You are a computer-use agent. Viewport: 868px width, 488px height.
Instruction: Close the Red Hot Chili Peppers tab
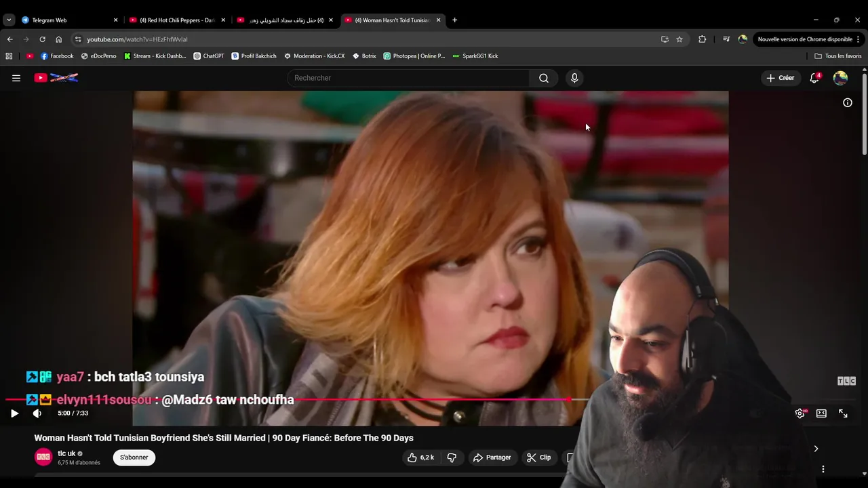pos(223,20)
